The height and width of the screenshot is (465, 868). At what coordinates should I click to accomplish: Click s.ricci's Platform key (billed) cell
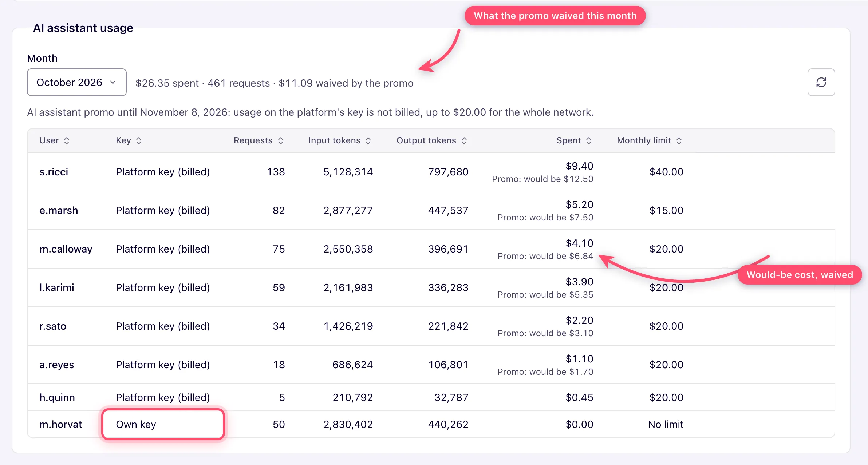click(163, 172)
